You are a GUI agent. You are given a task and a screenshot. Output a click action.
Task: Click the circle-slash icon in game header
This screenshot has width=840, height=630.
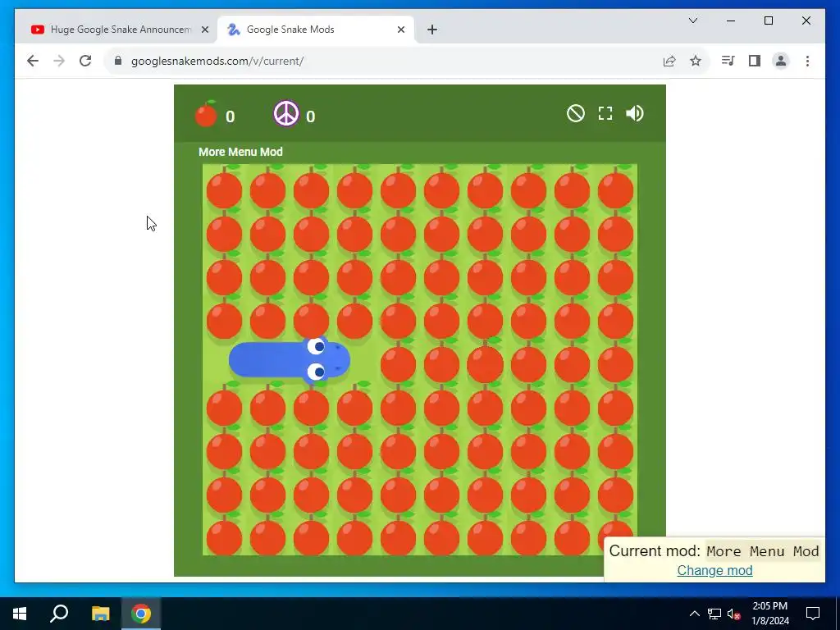pyautogui.click(x=575, y=113)
